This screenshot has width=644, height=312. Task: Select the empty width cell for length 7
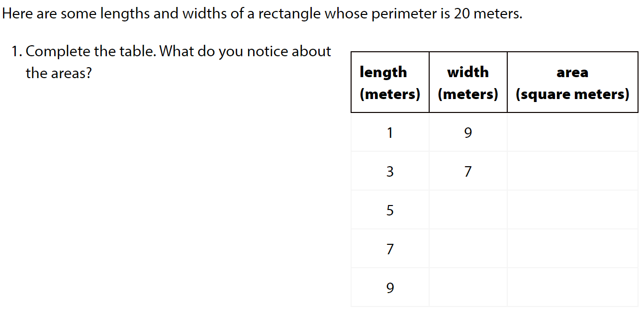(x=468, y=249)
